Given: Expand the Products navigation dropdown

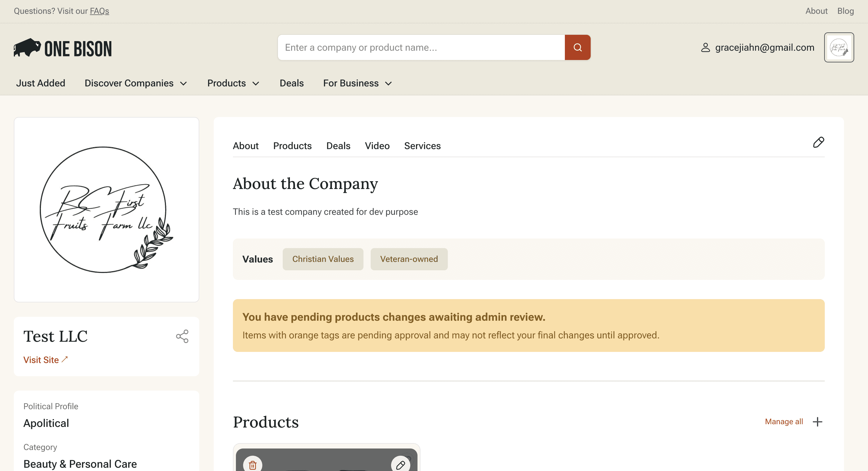Looking at the screenshot, I should tap(233, 83).
